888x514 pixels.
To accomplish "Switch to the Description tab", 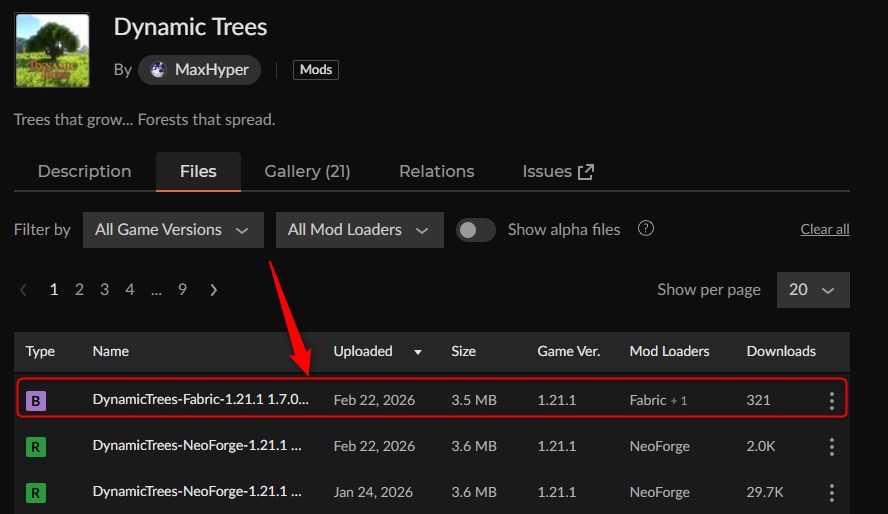I will [84, 172].
